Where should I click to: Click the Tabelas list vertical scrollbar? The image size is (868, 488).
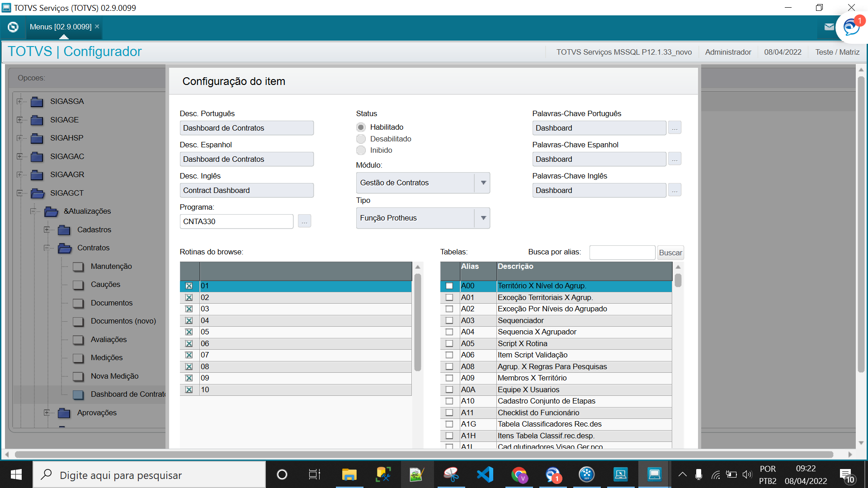point(678,280)
